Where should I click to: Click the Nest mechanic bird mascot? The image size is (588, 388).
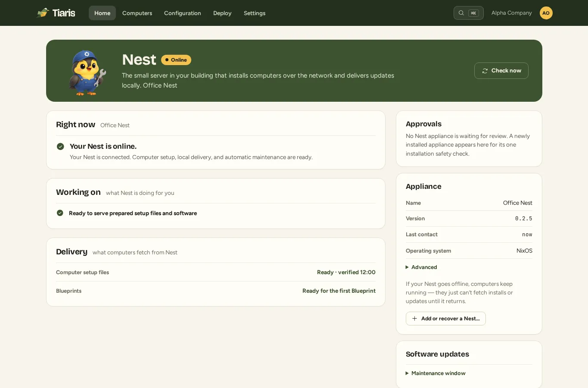(87, 72)
